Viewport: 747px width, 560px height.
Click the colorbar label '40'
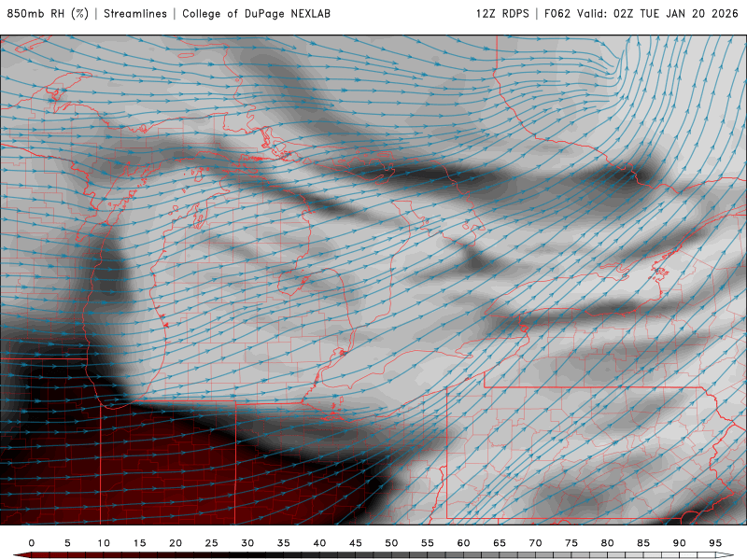(319, 543)
